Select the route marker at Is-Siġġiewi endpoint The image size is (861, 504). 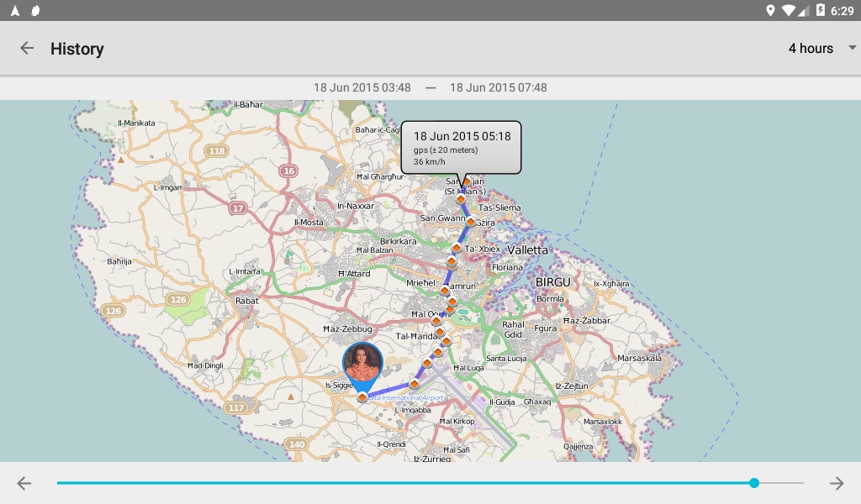(362, 397)
